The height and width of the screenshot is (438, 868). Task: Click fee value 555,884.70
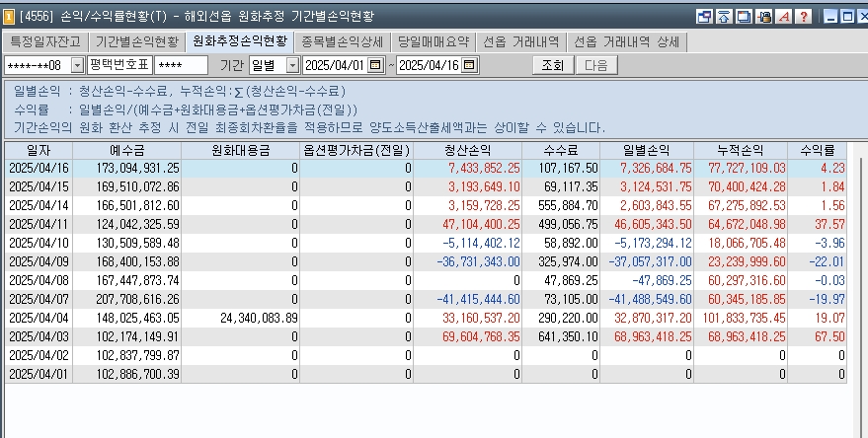[x=568, y=206]
